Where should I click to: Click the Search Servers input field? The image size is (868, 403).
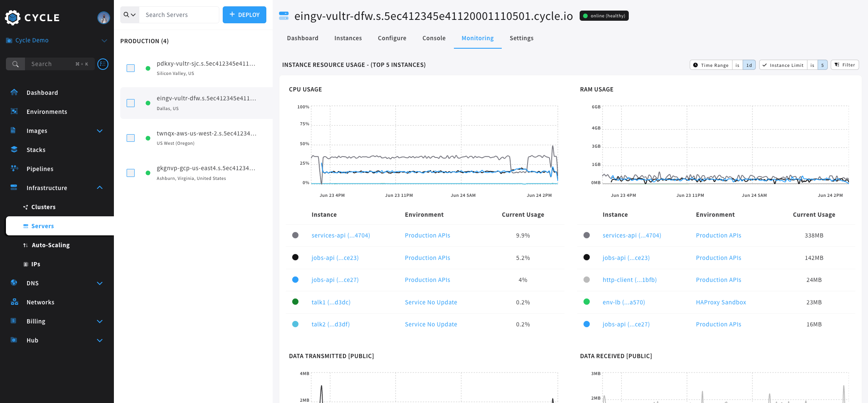pos(179,15)
